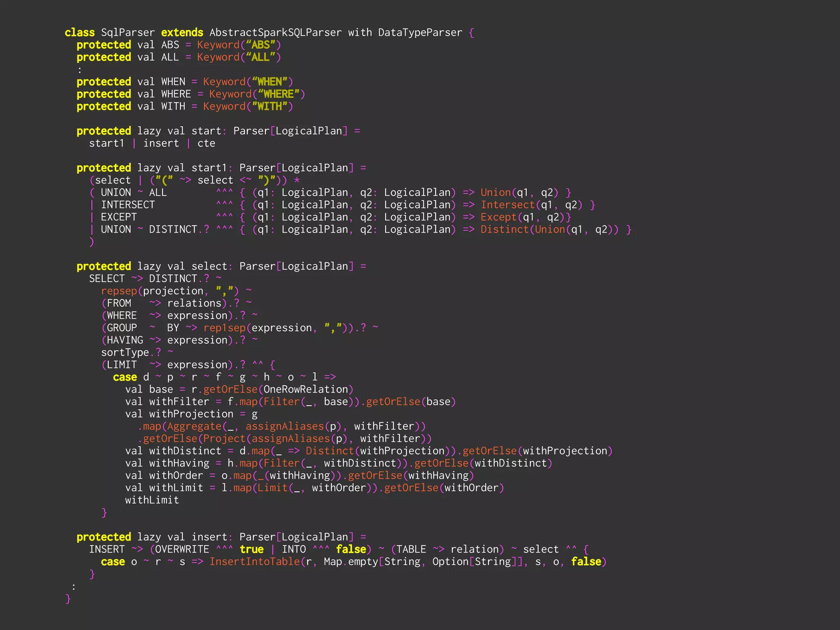Click 'insert: Parser[LogicalPlan]' declaration
840x630 pixels.
click(x=273, y=537)
